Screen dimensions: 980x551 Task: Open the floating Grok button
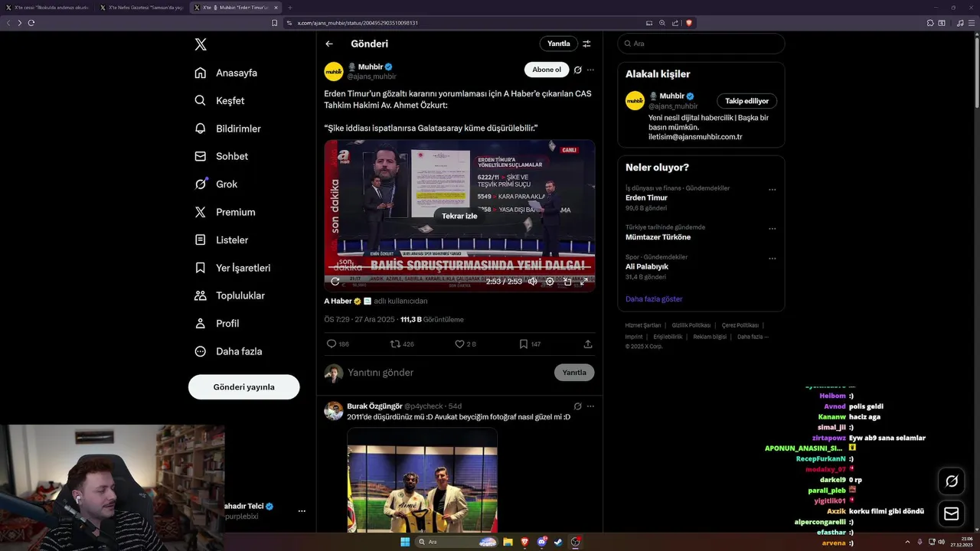pos(952,481)
